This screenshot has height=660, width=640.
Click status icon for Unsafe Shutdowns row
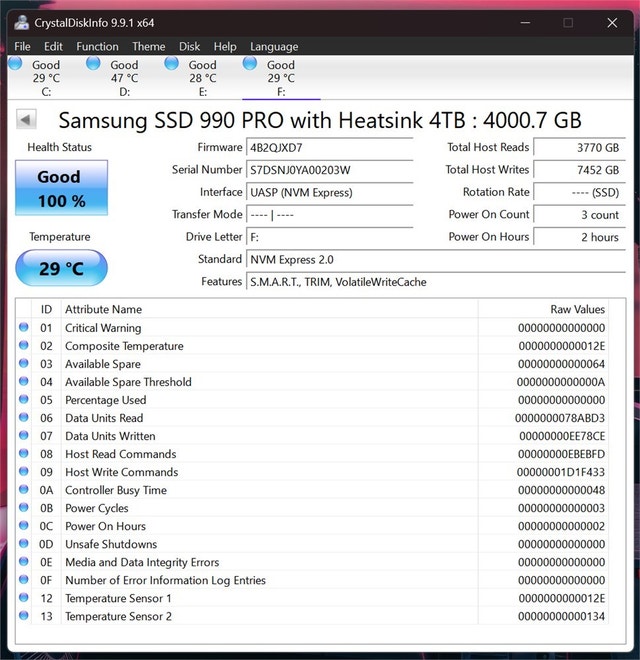(24, 543)
